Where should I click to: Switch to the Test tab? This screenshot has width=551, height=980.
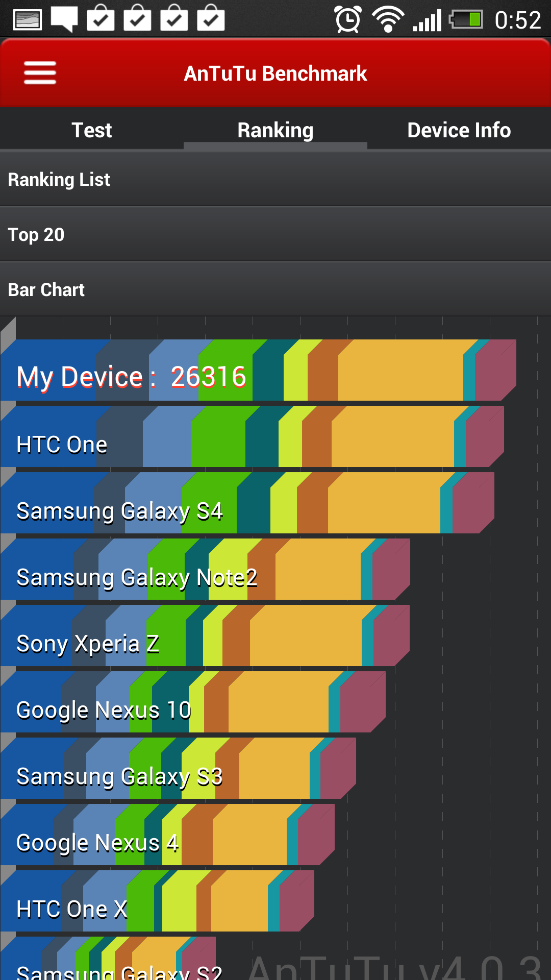click(92, 130)
